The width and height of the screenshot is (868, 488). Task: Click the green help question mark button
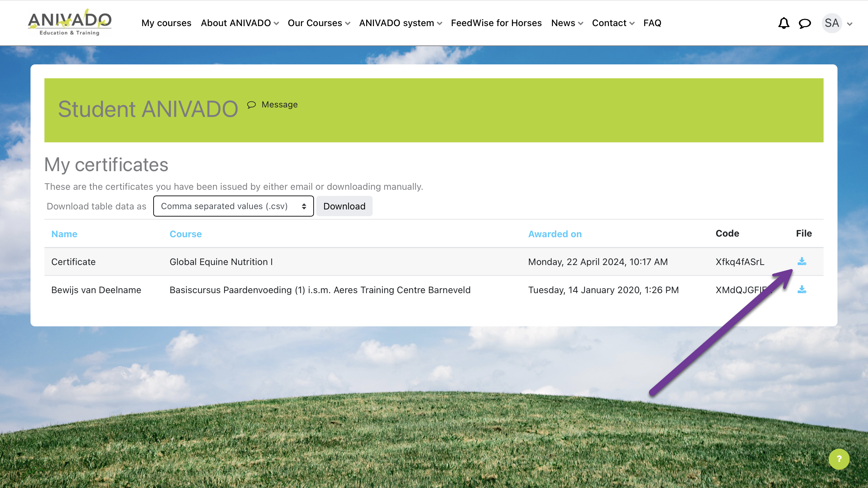pyautogui.click(x=839, y=459)
